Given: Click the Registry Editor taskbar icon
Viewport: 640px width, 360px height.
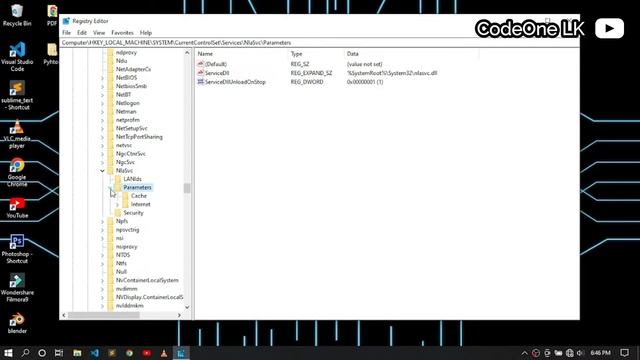Looking at the screenshot, I should point(181,353).
